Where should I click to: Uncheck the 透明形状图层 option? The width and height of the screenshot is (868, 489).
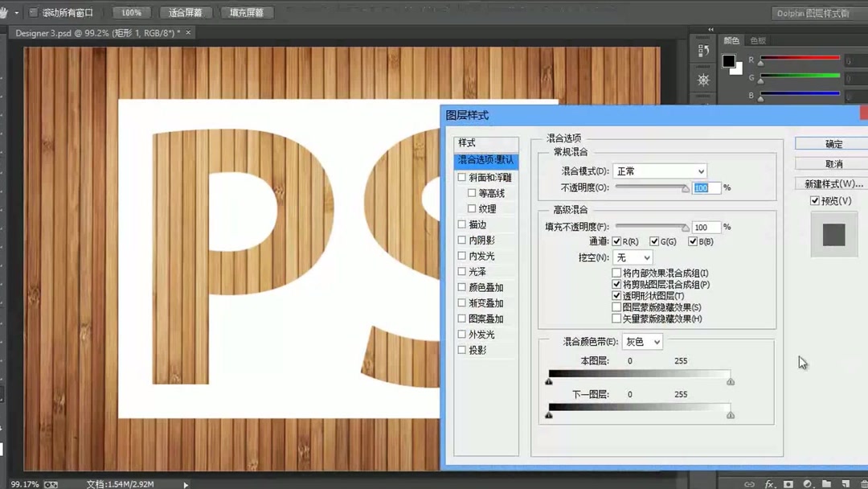click(616, 295)
